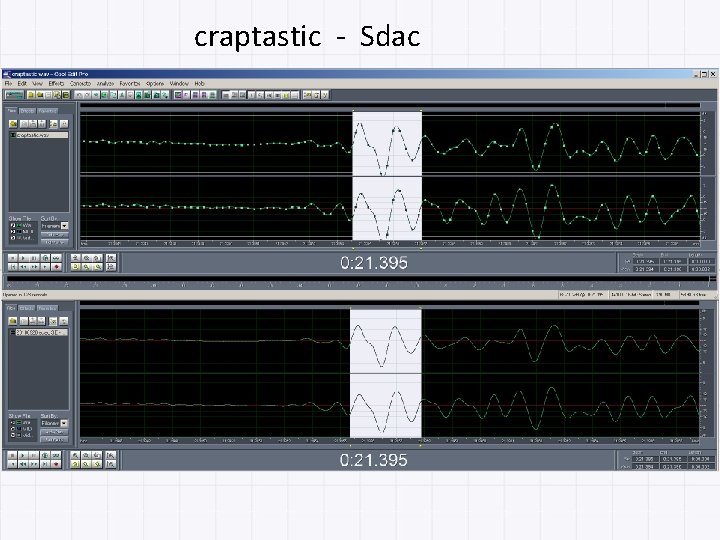Open the Favorites menu

(x=130, y=84)
